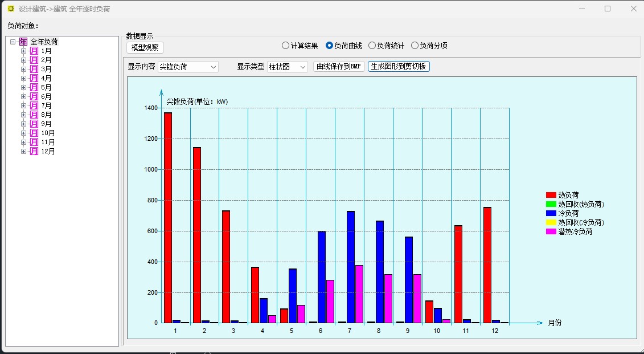This screenshot has height=354, width=644.
Task: Select the 2月 tree label
Action: [x=47, y=60]
